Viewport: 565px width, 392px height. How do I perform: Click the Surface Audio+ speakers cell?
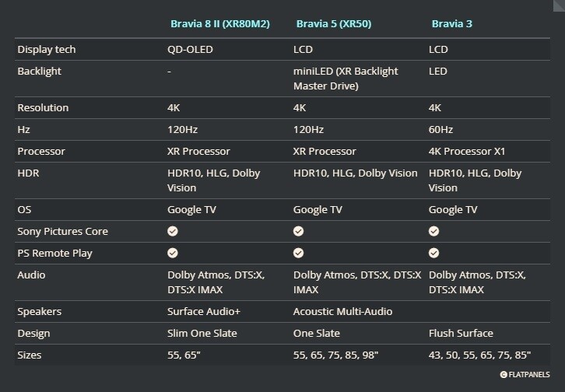click(x=204, y=311)
